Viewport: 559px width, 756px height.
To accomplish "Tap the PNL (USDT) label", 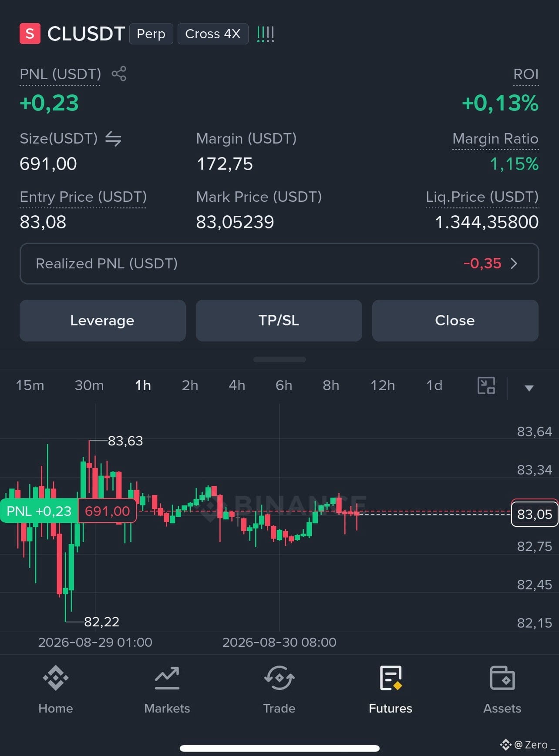I will click(x=61, y=74).
